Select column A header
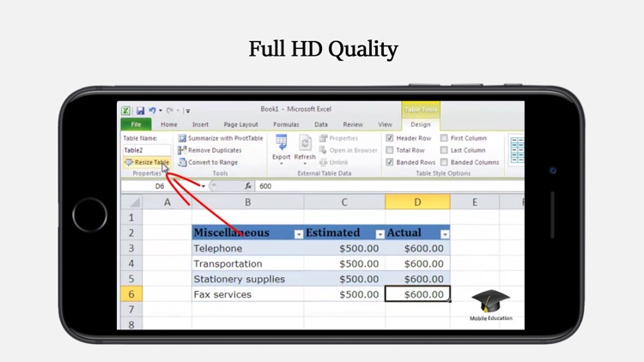Image resolution: width=644 pixels, height=362 pixels. tap(167, 202)
